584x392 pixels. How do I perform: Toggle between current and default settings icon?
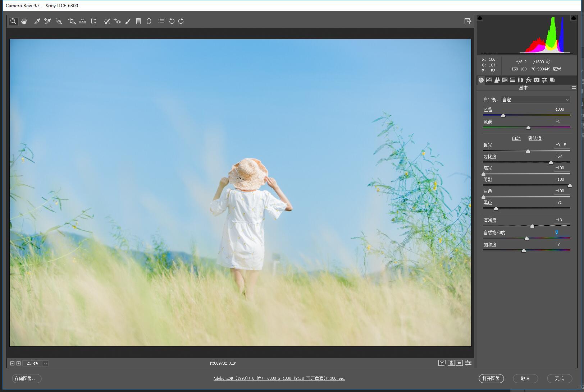coord(468,363)
